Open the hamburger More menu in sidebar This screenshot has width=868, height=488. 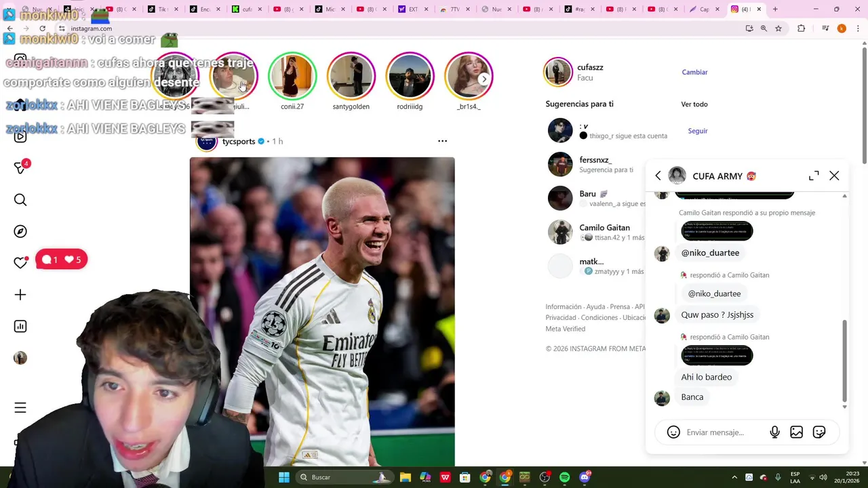tap(20, 407)
